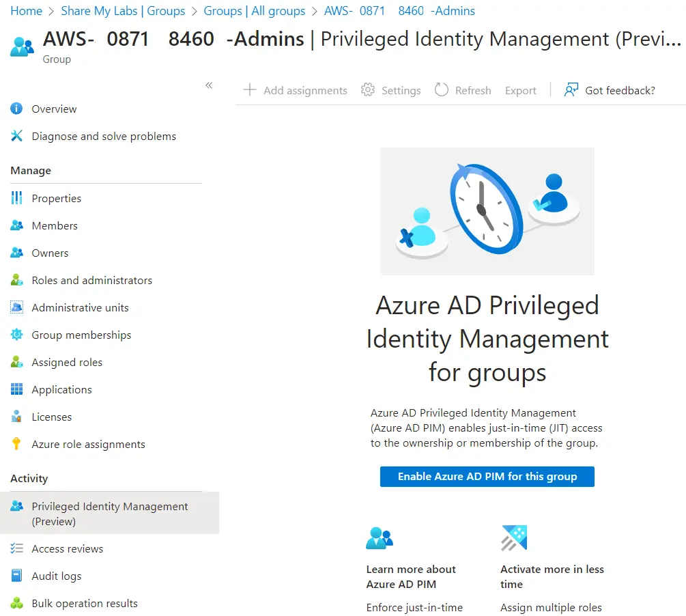Click the Audit logs icon
The width and height of the screenshot is (686, 616).
(x=17, y=576)
